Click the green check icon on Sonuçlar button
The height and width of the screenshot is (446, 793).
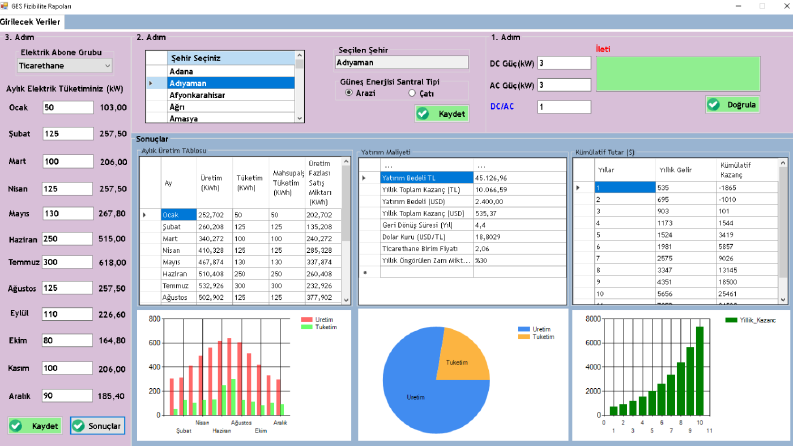pyautogui.click(x=78, y=426)
